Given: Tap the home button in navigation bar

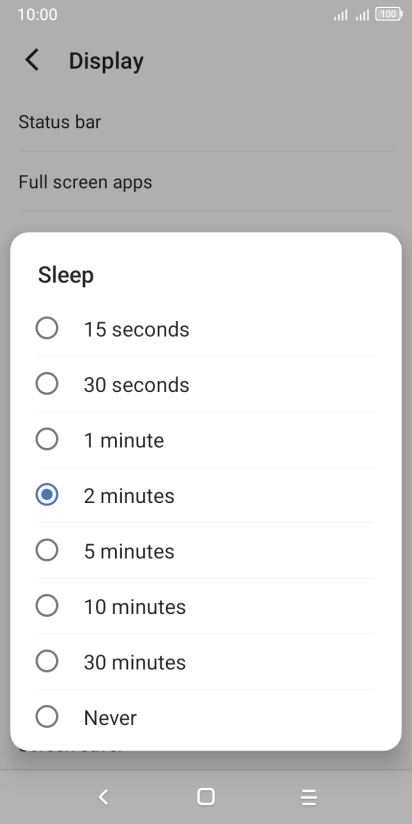Looking at the screenshot, I should pos(205,797).
